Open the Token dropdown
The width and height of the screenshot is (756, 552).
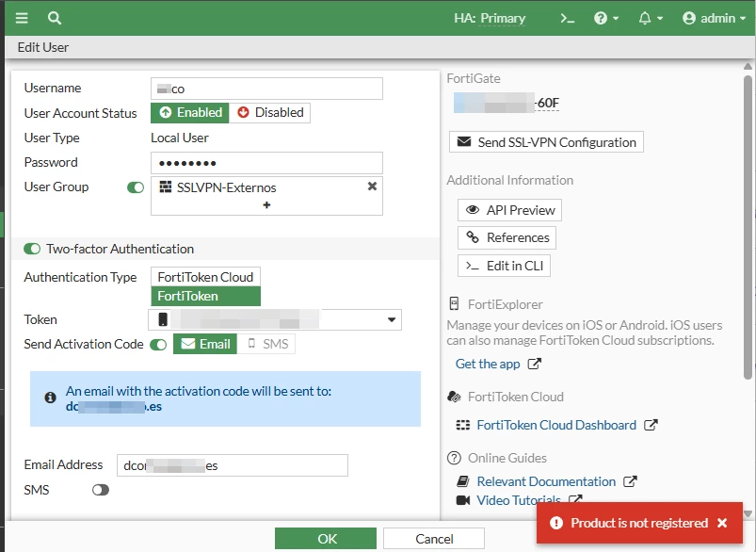coord(274,319)
